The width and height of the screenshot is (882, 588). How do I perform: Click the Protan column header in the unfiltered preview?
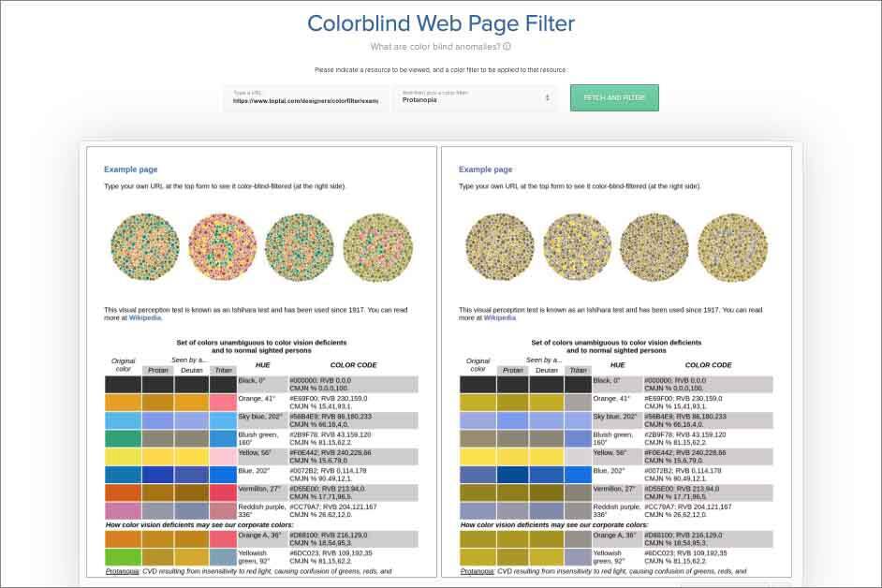tap(158, 370)
